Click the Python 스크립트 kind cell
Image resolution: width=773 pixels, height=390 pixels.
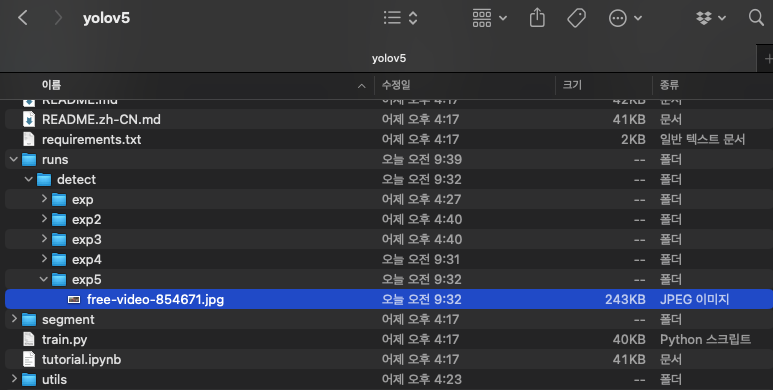point(705,340)
